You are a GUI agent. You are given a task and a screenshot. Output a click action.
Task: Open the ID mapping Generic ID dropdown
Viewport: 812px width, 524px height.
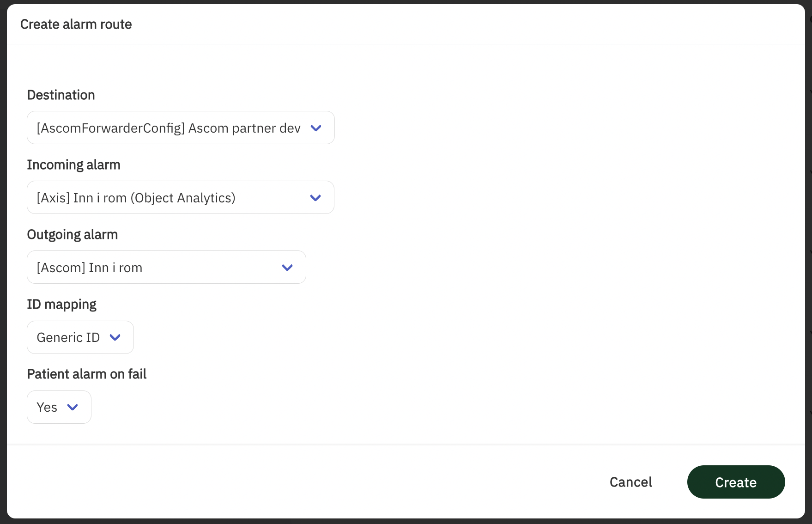[80, 337]
